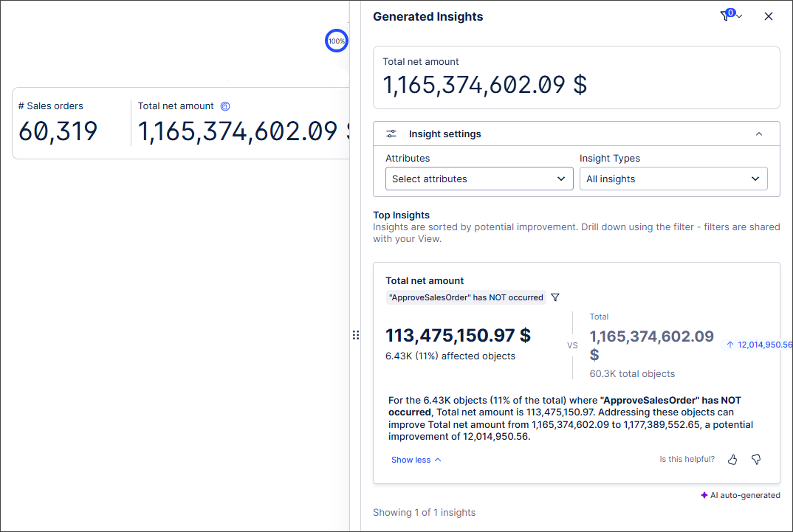Click the Generated Insights title
The image size is (793, 532).
click(x=428, y=17)
